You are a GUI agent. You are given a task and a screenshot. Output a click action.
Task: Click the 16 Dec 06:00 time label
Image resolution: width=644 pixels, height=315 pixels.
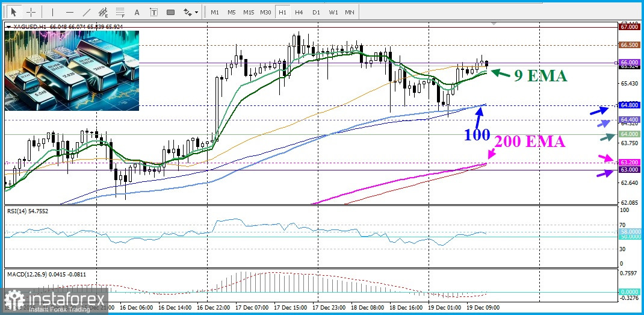(137, 308)
